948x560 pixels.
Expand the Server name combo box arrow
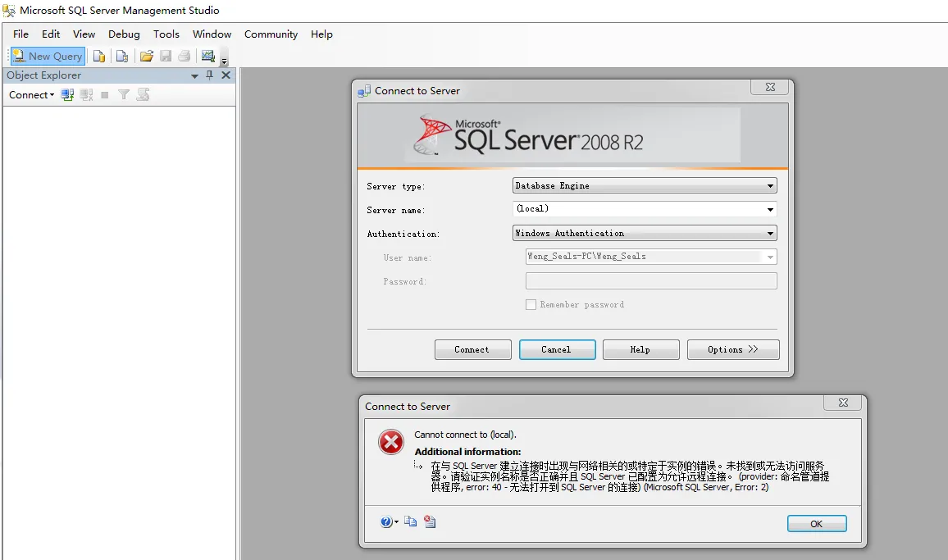[770, 209]
